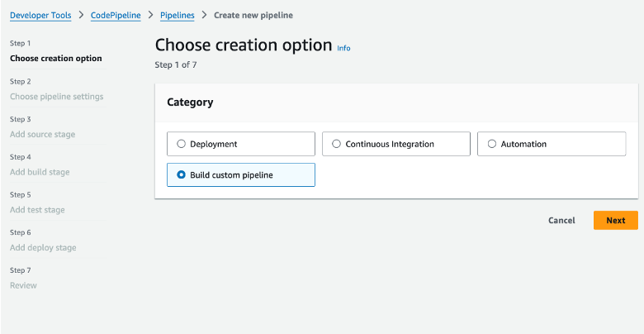Go to the Add source stage step
Screen dimensions: 644x334
[x=43, y=134]
